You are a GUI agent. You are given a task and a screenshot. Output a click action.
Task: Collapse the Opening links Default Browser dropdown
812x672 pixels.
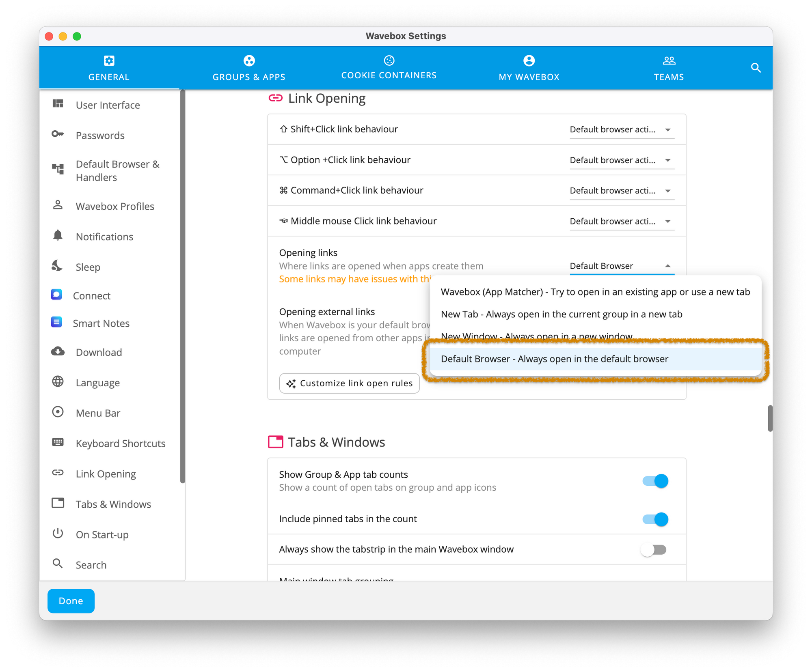622,266
